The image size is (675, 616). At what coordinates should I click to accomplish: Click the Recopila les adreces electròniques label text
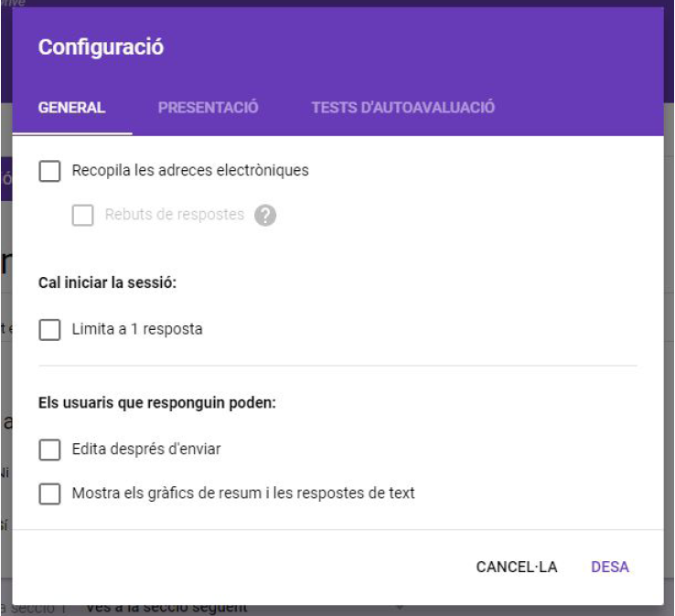coord(190,171)
